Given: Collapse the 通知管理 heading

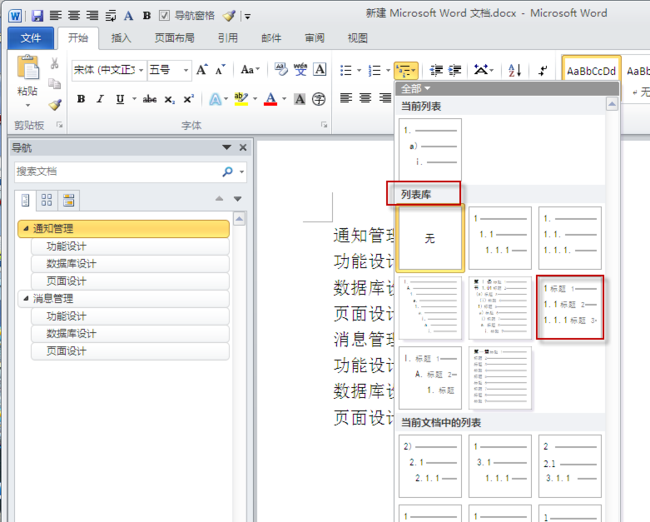Looking at the screenshot, I should 26,228.
